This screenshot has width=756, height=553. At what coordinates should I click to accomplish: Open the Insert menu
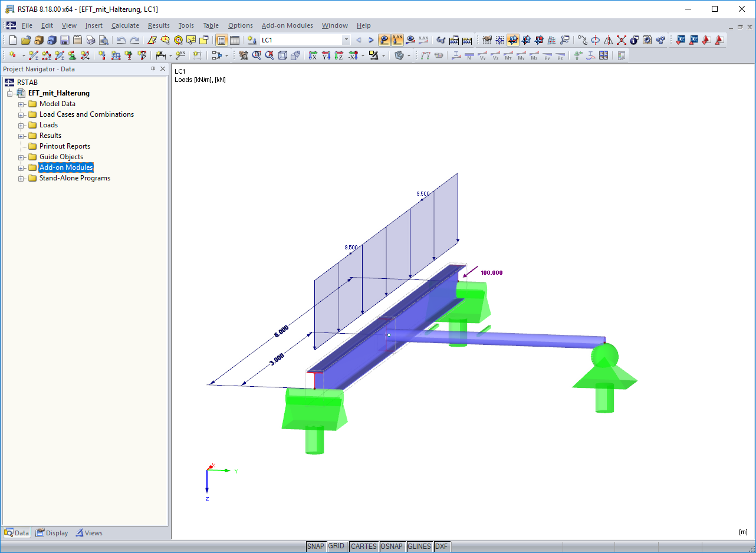[x=94, y=25]
